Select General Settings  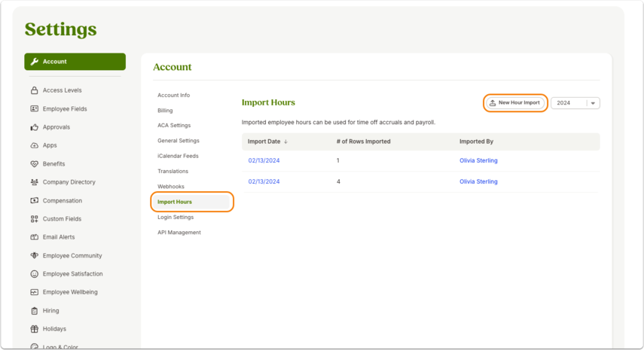(179, 141)
